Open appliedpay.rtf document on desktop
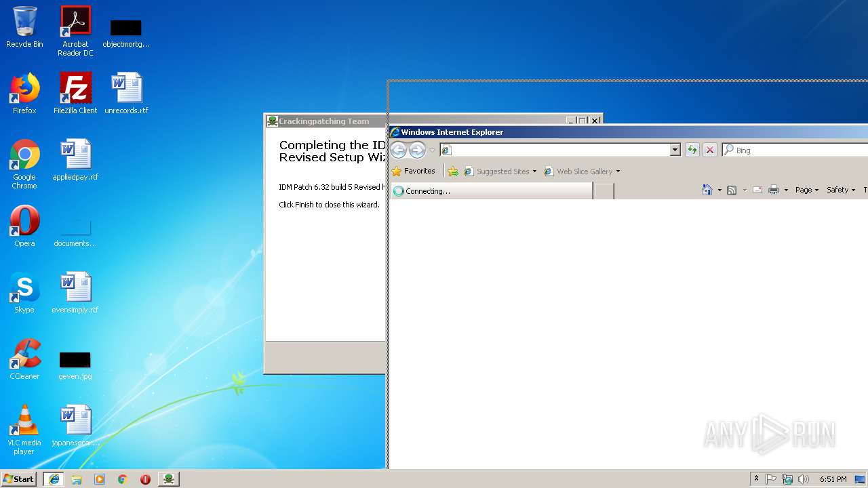 (x=75, y=160)
